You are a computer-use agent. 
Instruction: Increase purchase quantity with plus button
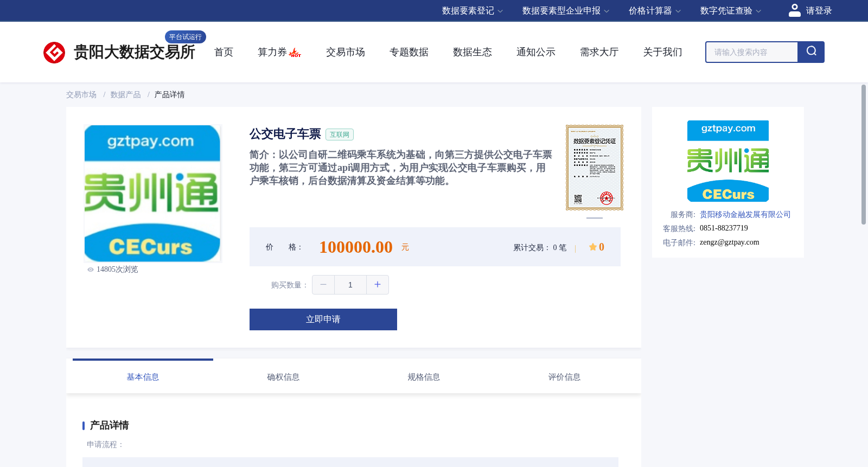coord(378,285)
